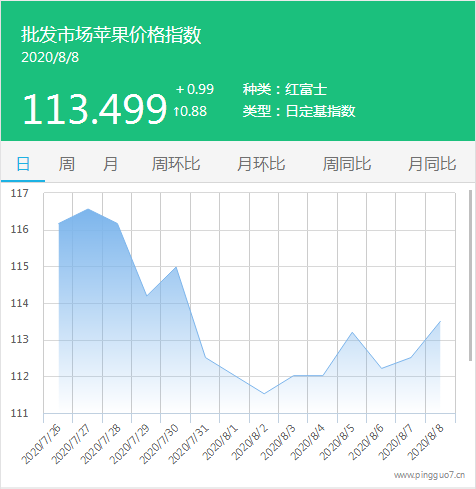
Task: Select the 日 daily tab
Action: pos(23,164)
